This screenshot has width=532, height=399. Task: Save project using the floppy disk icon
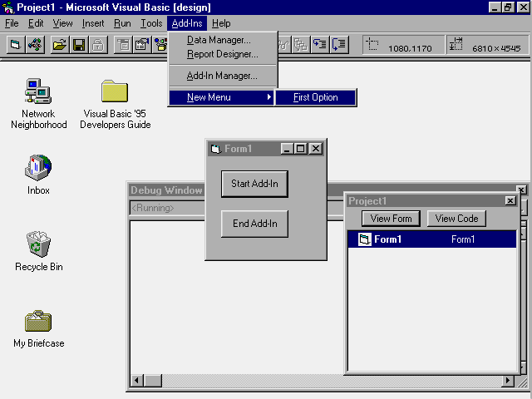pos(78,44)
